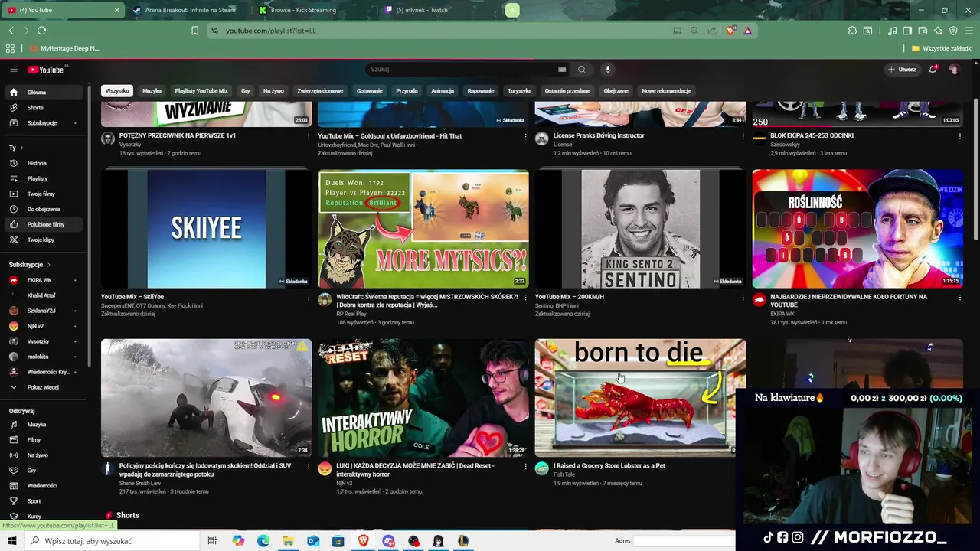Open EKIPA WK subscription channel
The image size is (980, 551).
[x=44, y=280]
